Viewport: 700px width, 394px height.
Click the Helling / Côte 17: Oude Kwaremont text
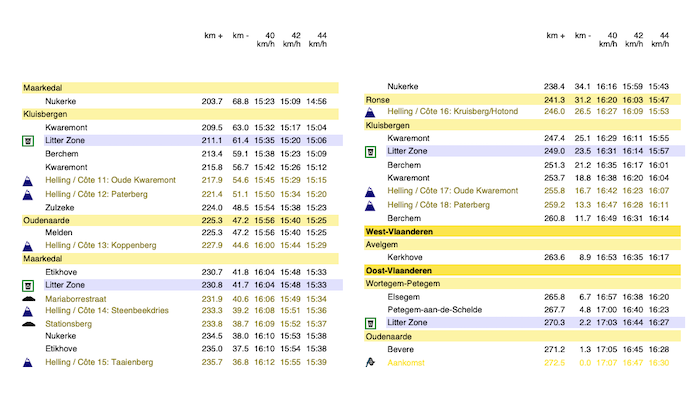click(x=453, y=191)
